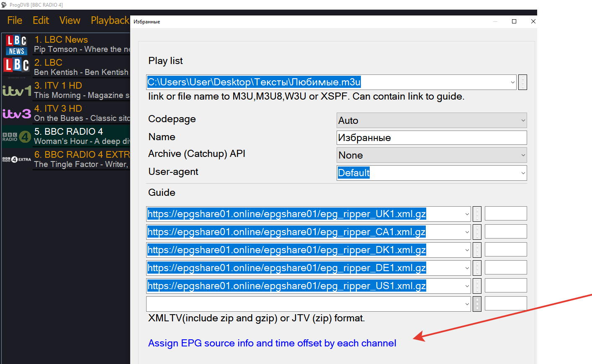Image resolution: width=592 pixels, height=364 pixels.
Task: Click browse button beside empty guide field
Action: pyautogui.click(x=477, y=304)
